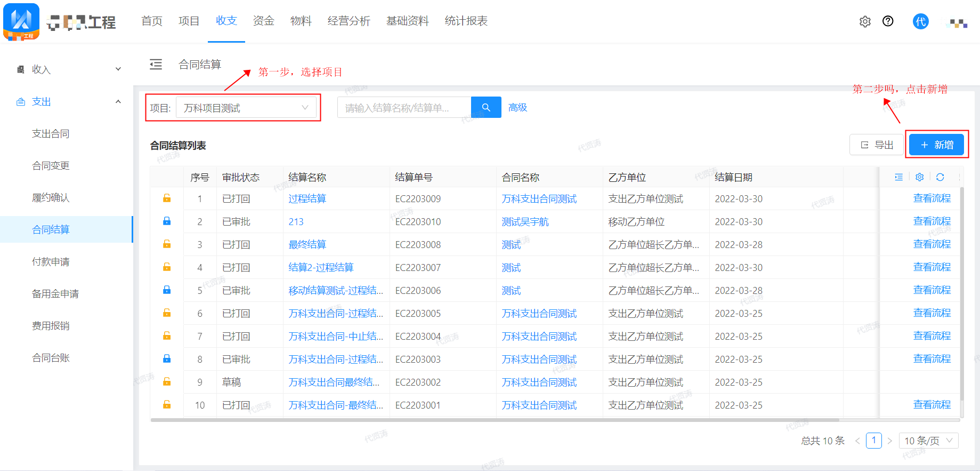Click the 导出 export button
This screenshot has width=980, height=471.
point(877,145)
